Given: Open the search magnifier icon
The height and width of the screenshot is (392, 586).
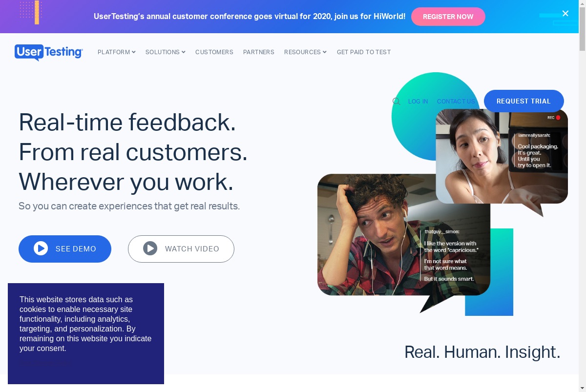Looking at the screenshot, I should pyautogui.click(x=397, y=102).
